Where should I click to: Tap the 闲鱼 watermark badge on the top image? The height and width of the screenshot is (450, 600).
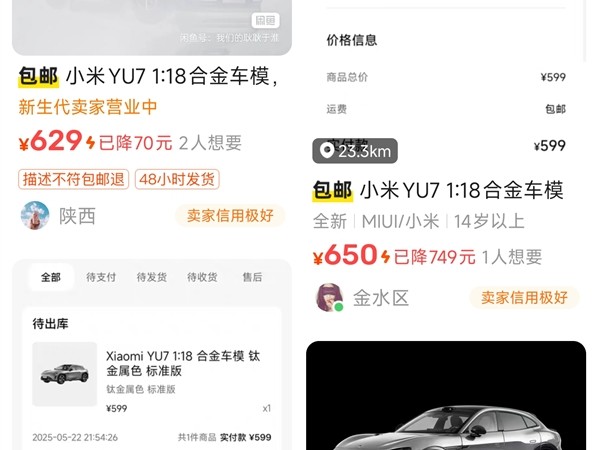point(266,20)
